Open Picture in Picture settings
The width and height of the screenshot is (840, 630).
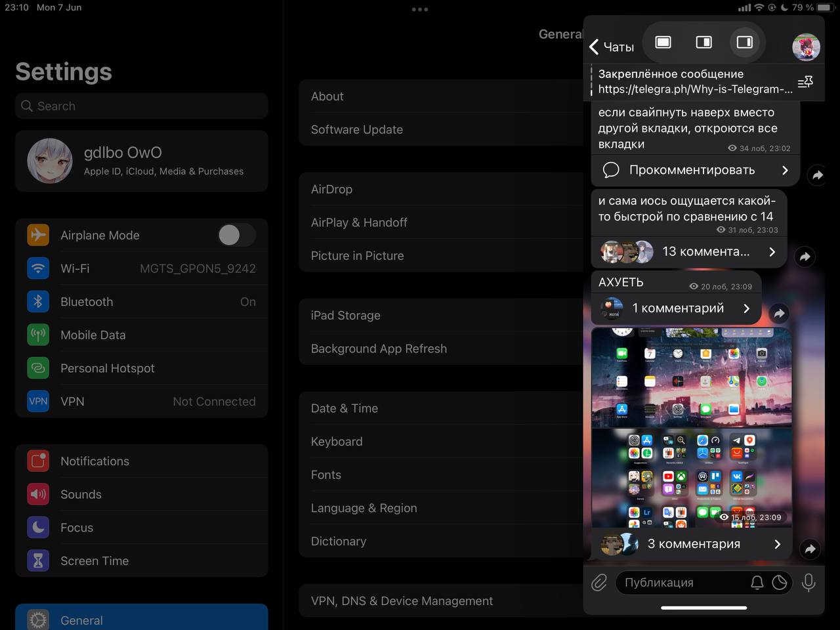point(441,256)
